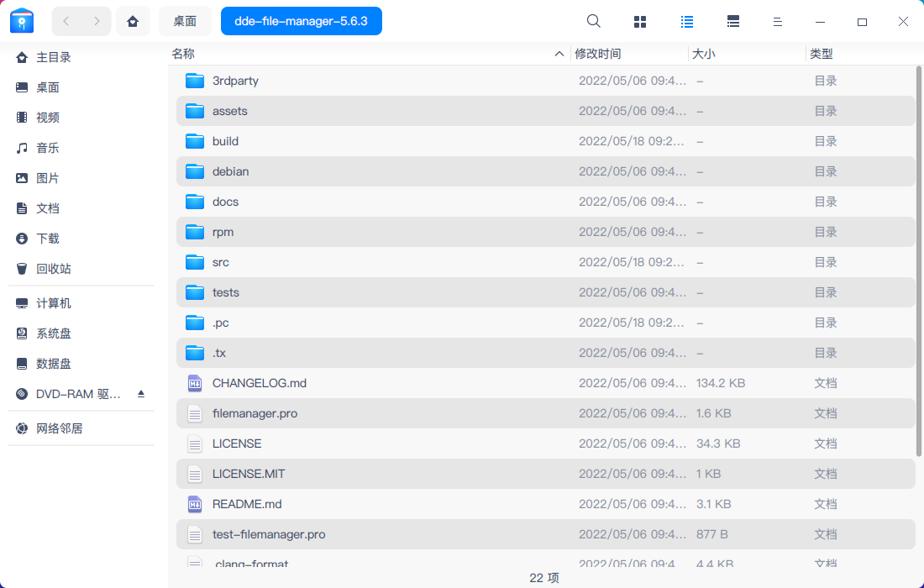Click the vertical scrollbar in file list
Image resolution: width=924 pixels, height=588 pixels.
coord(919,261)
